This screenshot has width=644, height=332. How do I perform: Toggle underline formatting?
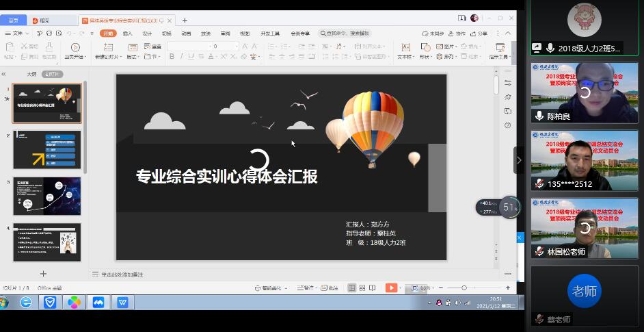click(x=192, y=57)
